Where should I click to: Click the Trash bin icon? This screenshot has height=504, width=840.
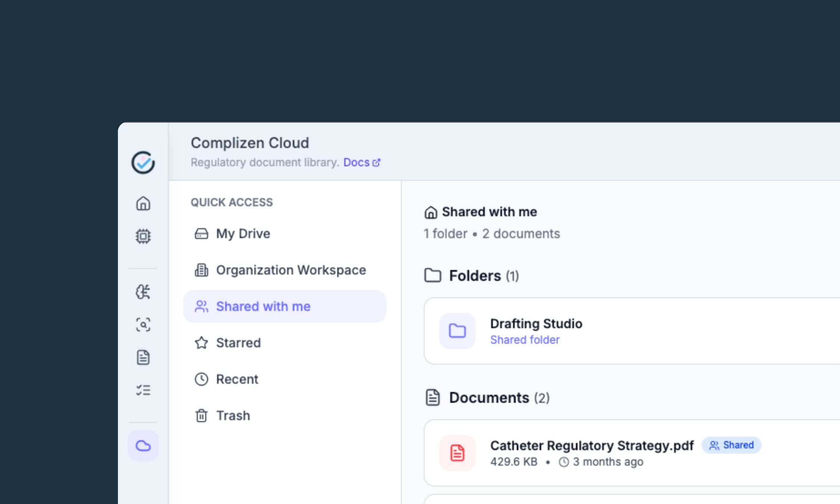point(202,416)
